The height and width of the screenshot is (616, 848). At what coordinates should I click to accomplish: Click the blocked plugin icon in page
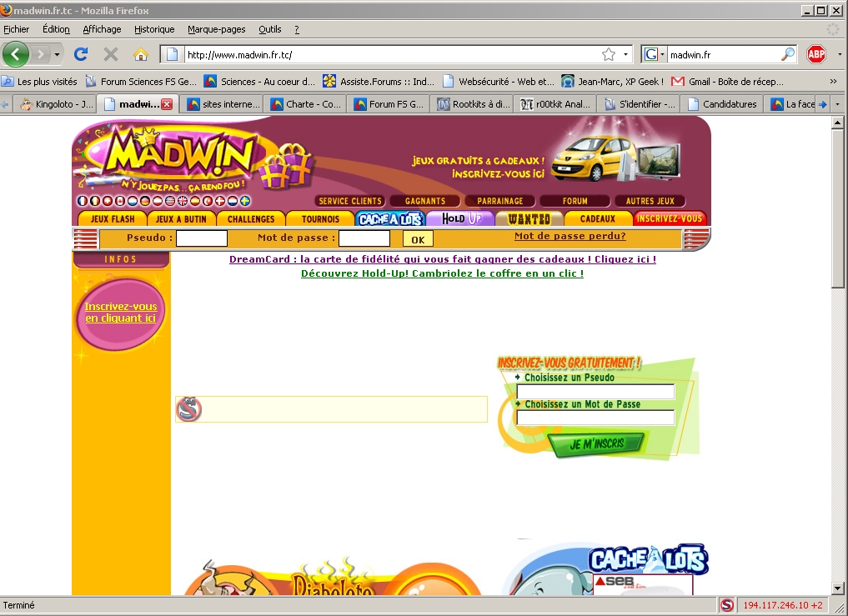click(x=188, y=409)
